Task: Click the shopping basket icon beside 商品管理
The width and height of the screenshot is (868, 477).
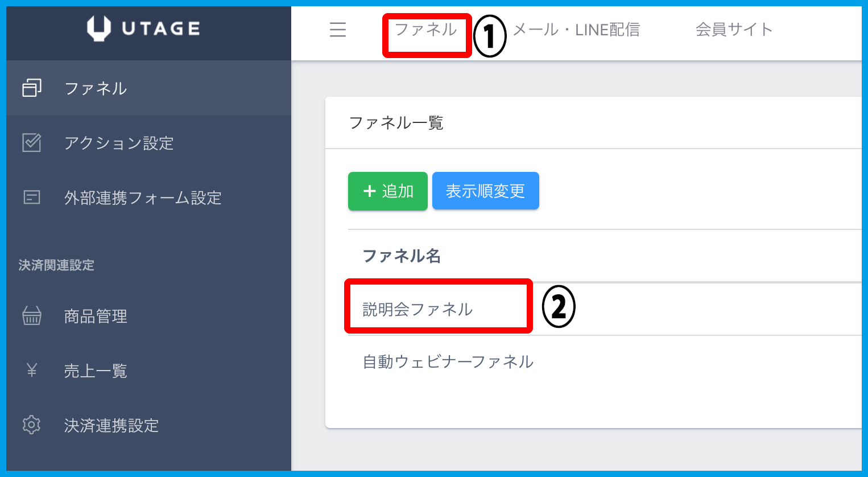Action: (x=32, y=316)
